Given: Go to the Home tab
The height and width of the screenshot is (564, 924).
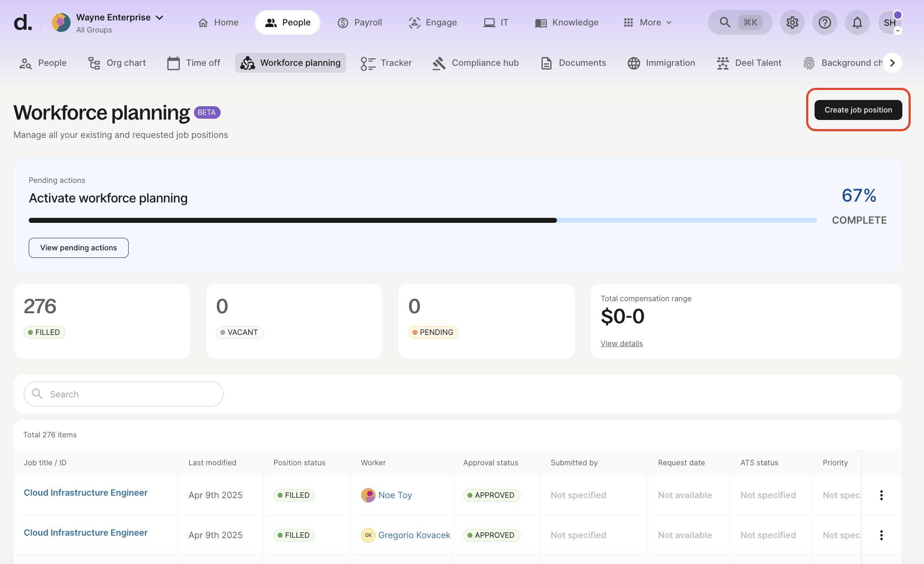Looking at the screenshot, I should tap(219, 22).
